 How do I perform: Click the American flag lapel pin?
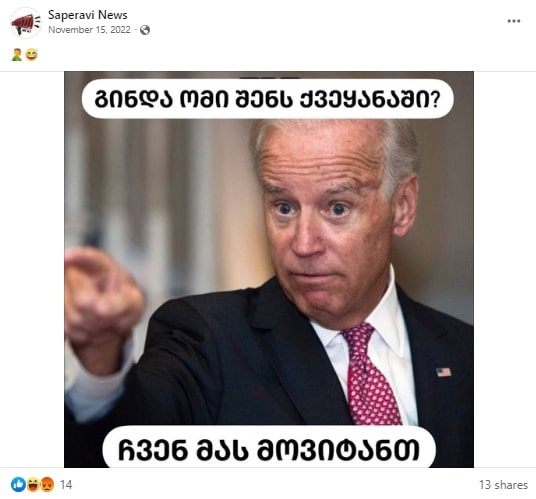(443, 372)
